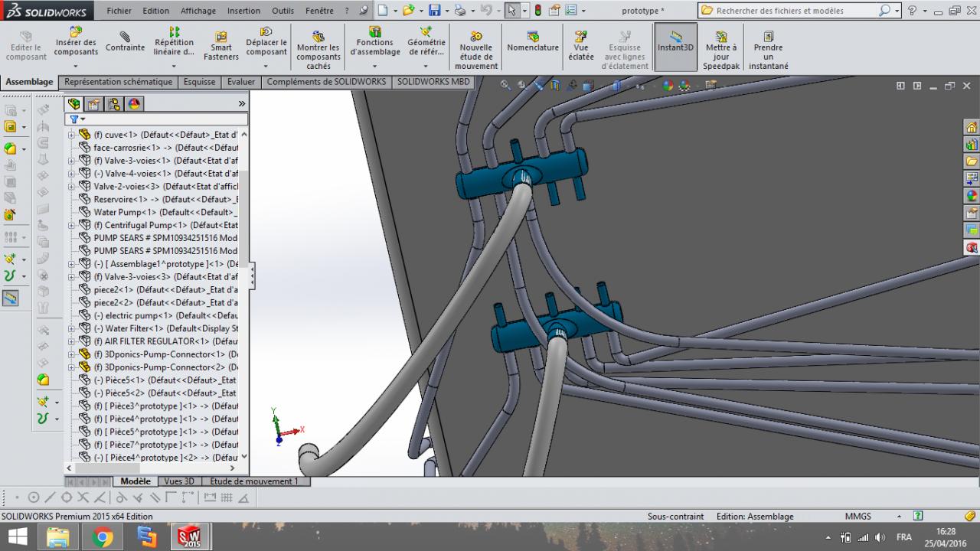Screen dimensions: 980x551
Task: Toggle Montrer les composants cachés
Action: 318,51
